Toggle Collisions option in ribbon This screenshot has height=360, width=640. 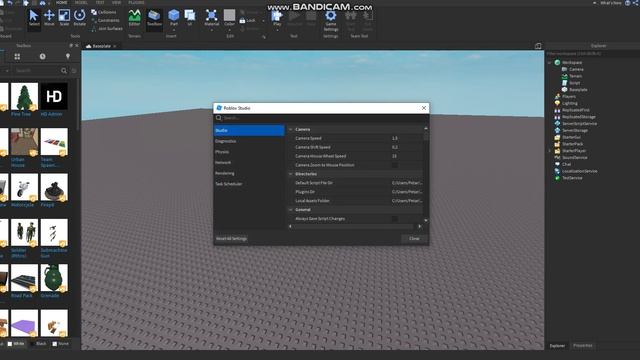[x=104, y=12]
